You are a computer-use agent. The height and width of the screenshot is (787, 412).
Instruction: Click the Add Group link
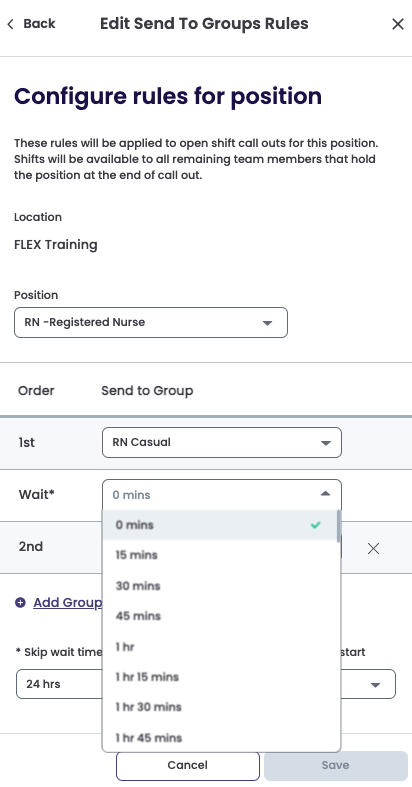pos(67,602)
